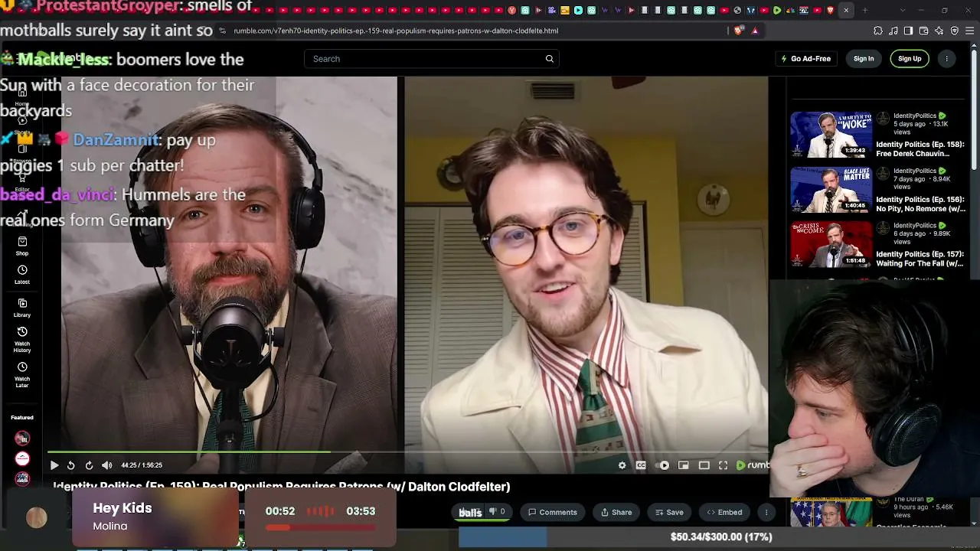The width and height of the screenshot is (980, 551).
Task: Click the Sign Up button
Action: 910,59
